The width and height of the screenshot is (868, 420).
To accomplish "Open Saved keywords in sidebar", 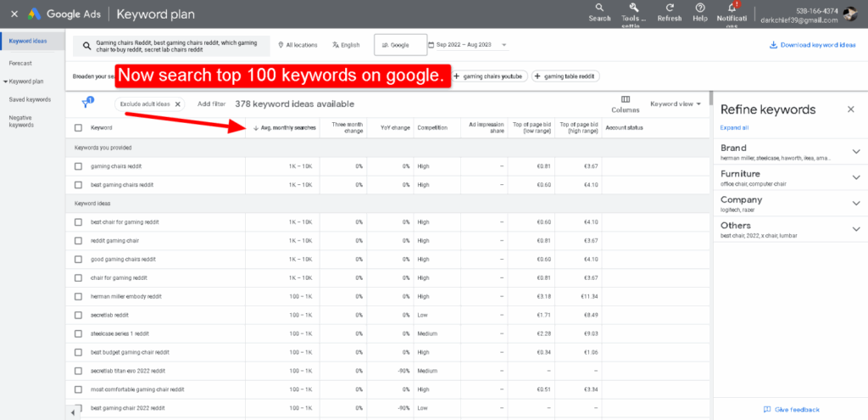I will [30, 100].
